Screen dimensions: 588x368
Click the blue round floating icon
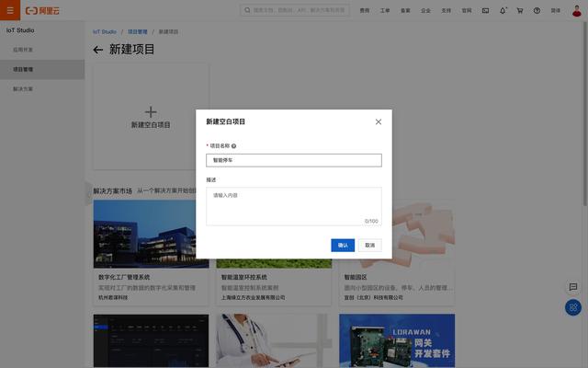click(x=573, y=307)
